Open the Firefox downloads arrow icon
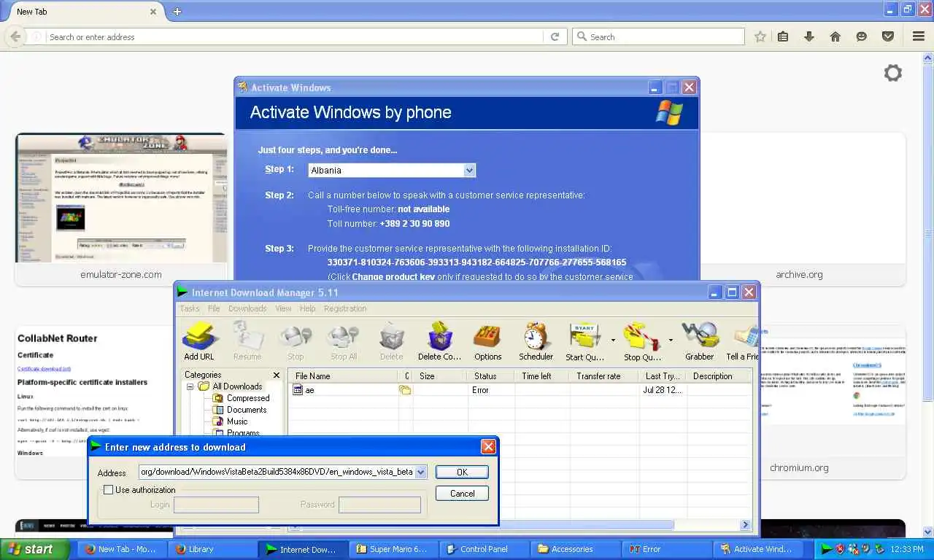Image resolution: width=934 pixels, height=560 pixels. pos(809,36)
